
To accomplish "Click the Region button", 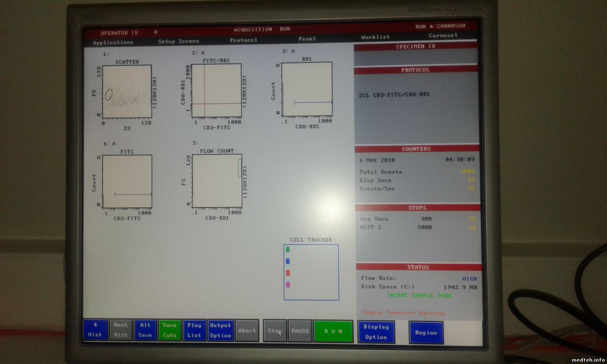I will [426, 332].
